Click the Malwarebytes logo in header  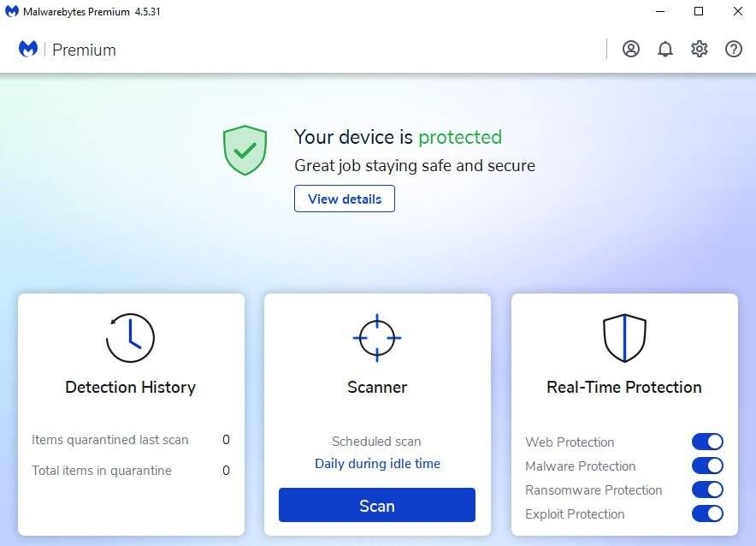coord(28,49)
